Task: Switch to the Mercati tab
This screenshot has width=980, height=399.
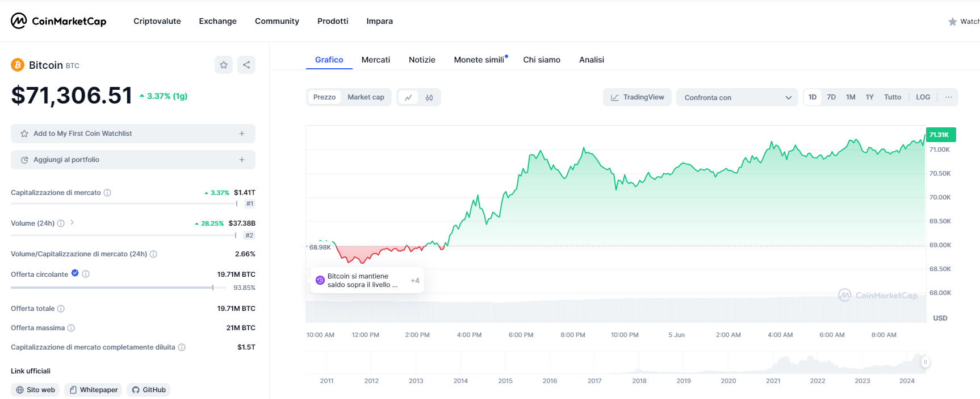Action: (375, 60)
